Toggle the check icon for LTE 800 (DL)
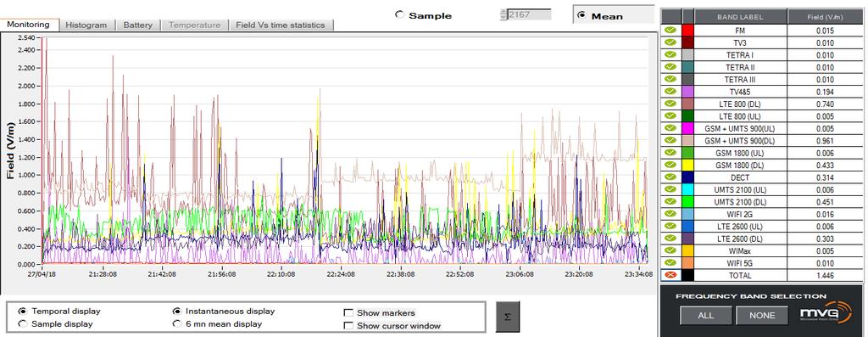Image resolution: width=868 pixels, height=337 pixels. tap(670, 104)
